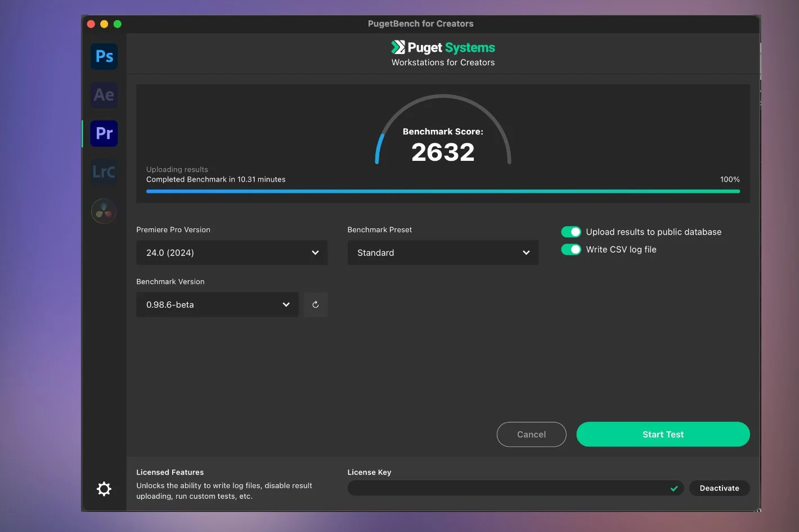
Task: Click the green license key checkmark
Action: [x=674, y=488]
